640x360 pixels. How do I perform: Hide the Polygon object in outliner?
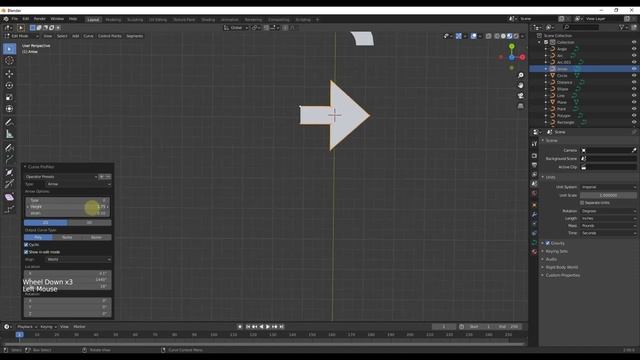[x=634, y=116]
